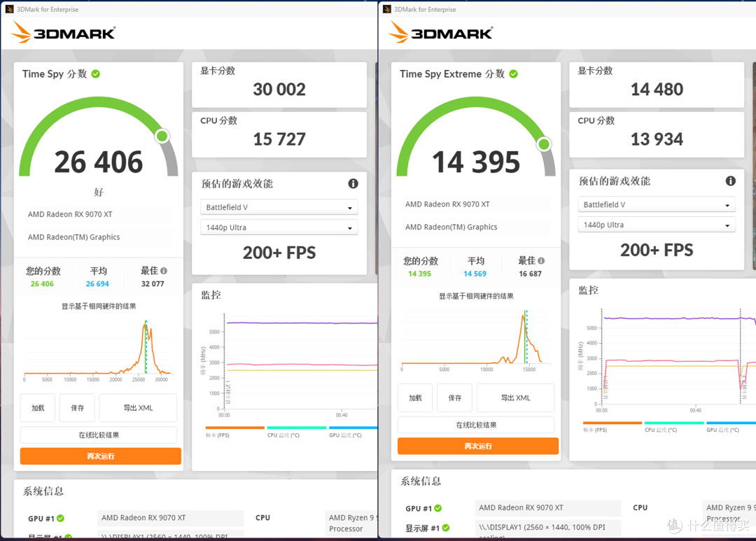Click graphics score value 30 002
Screen dimensions: 756x541
279,89
